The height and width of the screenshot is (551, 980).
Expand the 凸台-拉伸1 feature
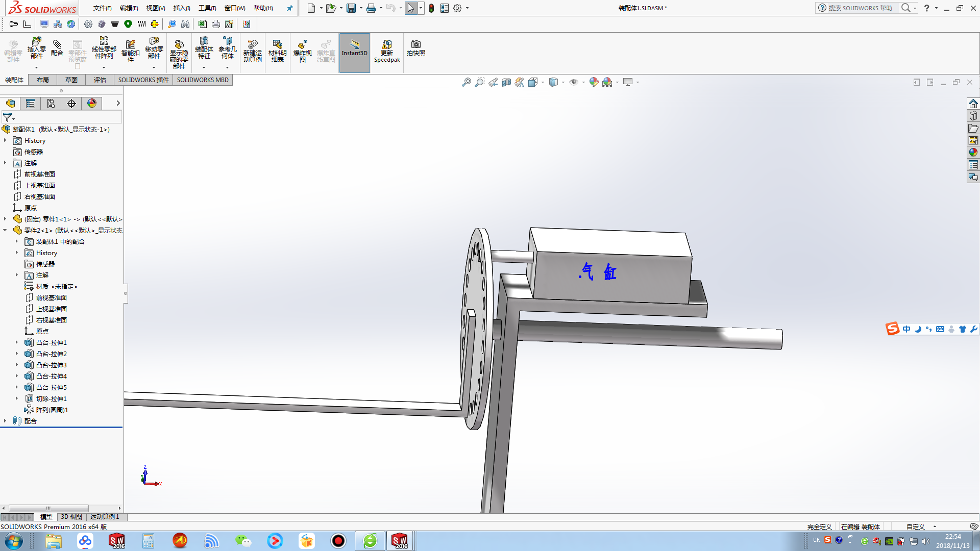tap(17, 342)
